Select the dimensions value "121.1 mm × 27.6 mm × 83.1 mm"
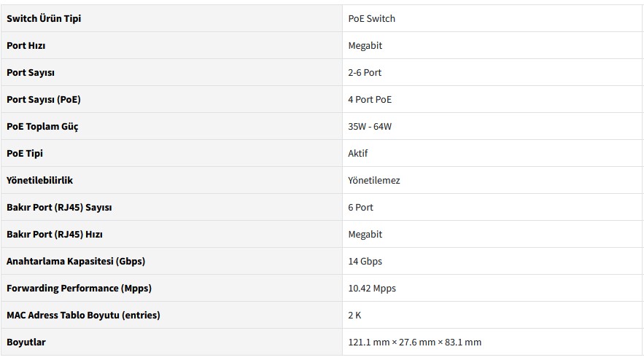Viewport: 644px width, 360px height. tap(414, 342)
